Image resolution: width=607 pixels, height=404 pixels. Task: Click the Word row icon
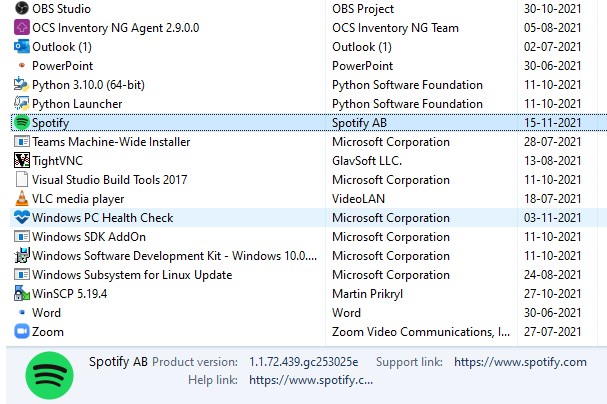[22, 312]
